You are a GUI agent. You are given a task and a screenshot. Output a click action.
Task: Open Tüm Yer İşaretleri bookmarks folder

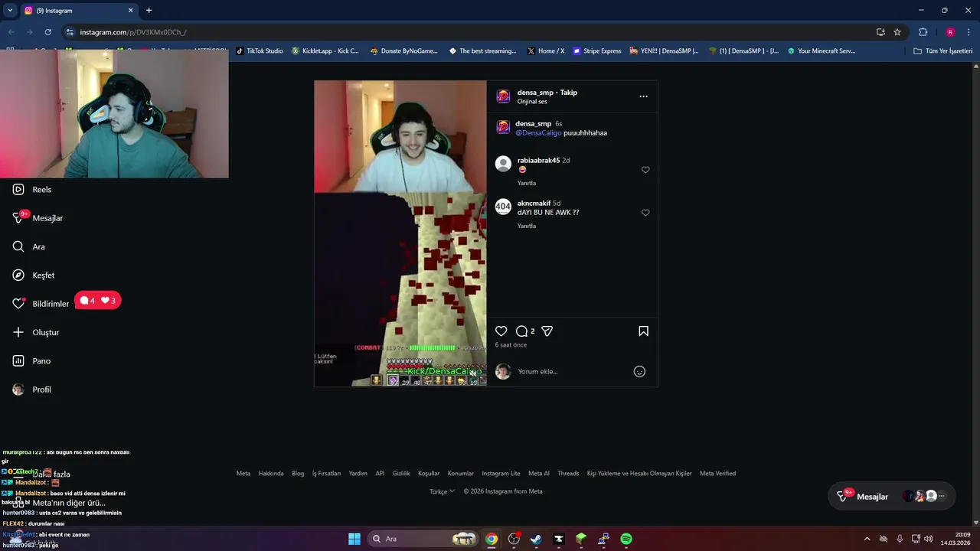tap(942, 51)
